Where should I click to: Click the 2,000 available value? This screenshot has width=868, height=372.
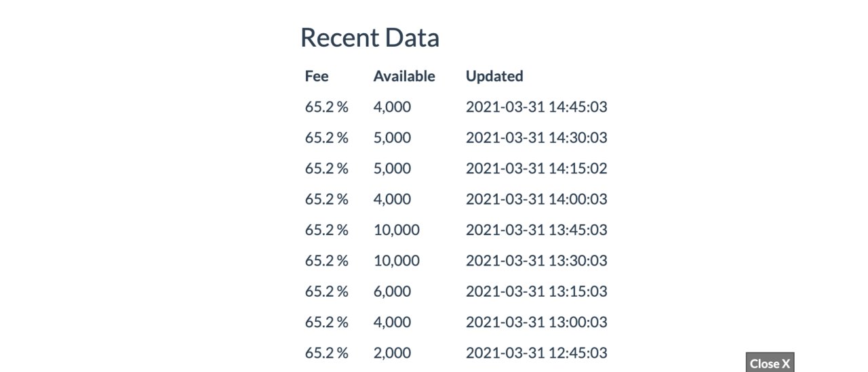coord(392,353)
